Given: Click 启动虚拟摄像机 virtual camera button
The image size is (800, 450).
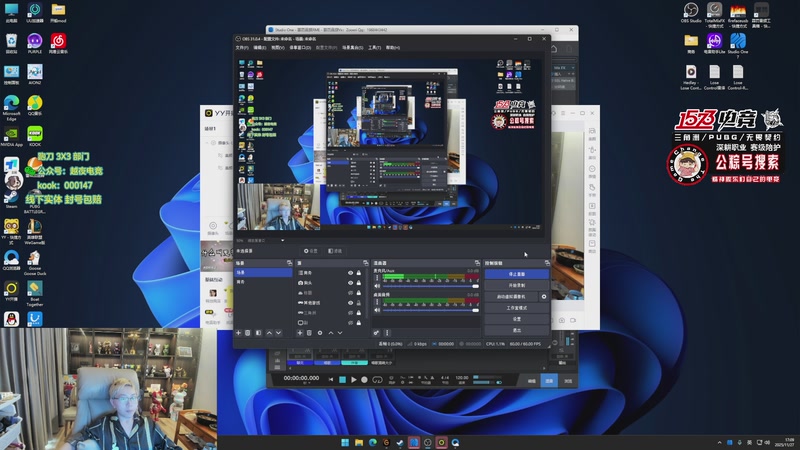Looking at the screenshot, I should pos(511,296).
